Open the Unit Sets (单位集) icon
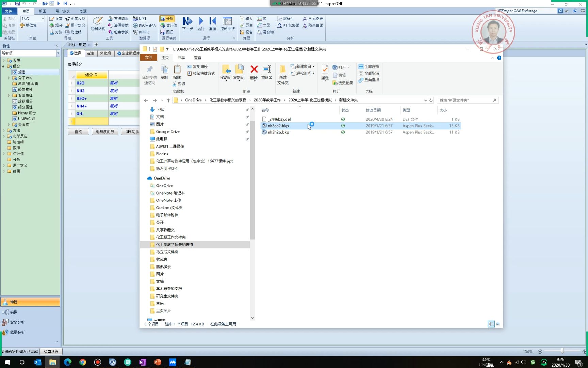The image size is (588, 368). click(x=29, y=25)
